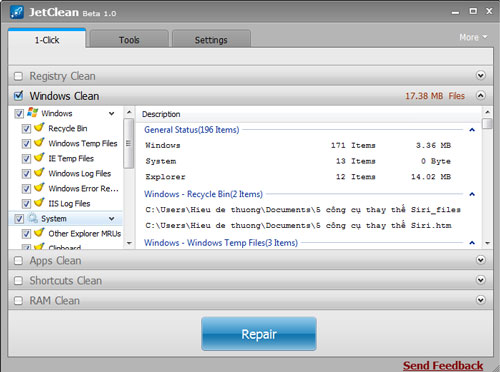Click the Description column header

coord(161,114)
